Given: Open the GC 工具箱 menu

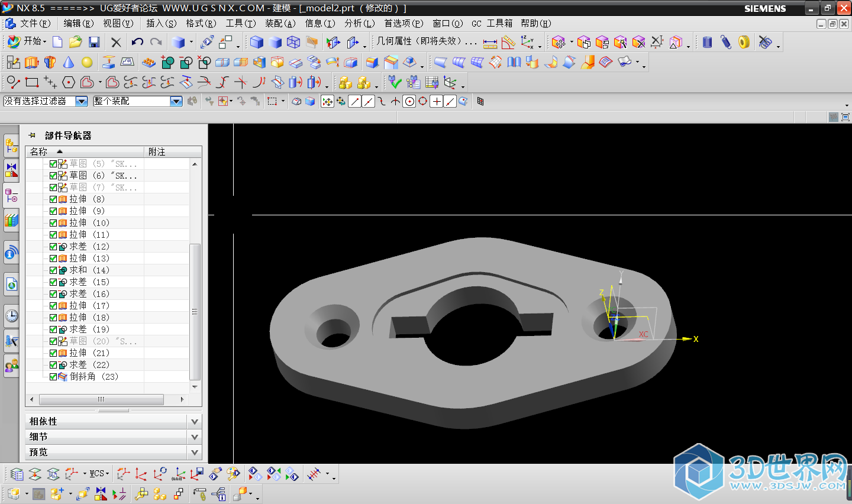Looking at the screenshot, I should tap(492, 23).
